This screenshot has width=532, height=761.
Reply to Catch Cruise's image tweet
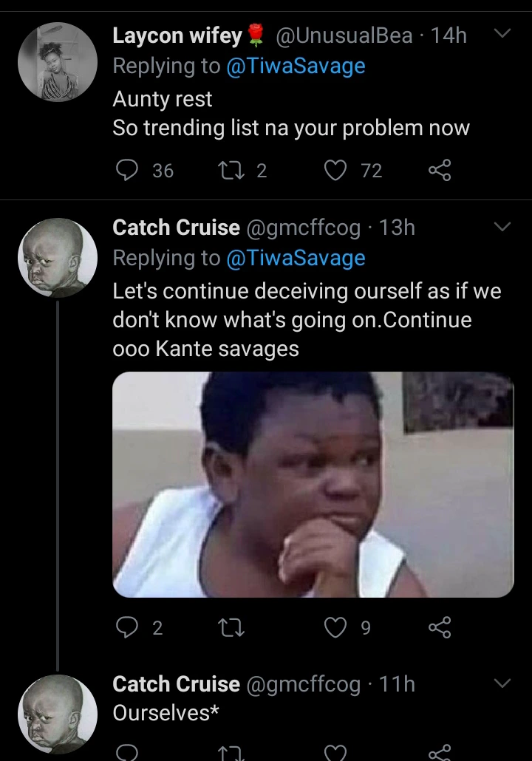pyautogui.click(x=128, y=628)
